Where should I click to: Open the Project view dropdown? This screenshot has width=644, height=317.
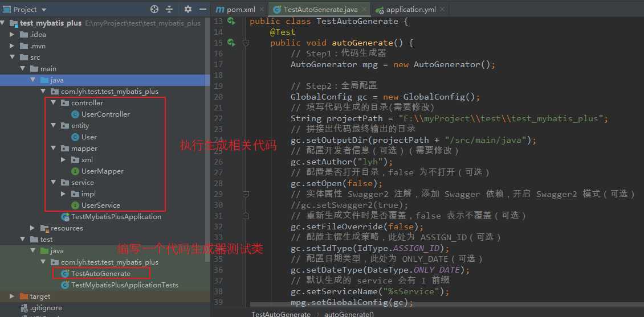click(44, 9)
